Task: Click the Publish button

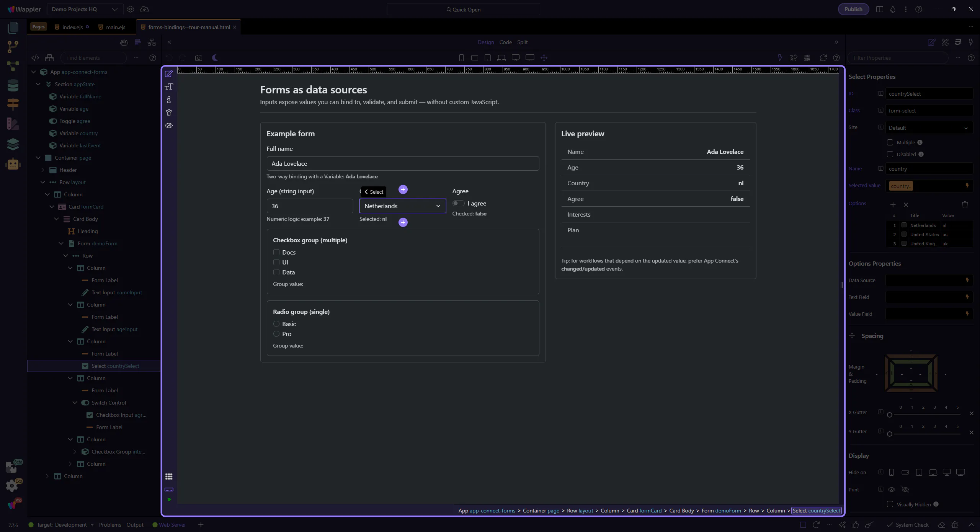Action: (x=853, y=9)
